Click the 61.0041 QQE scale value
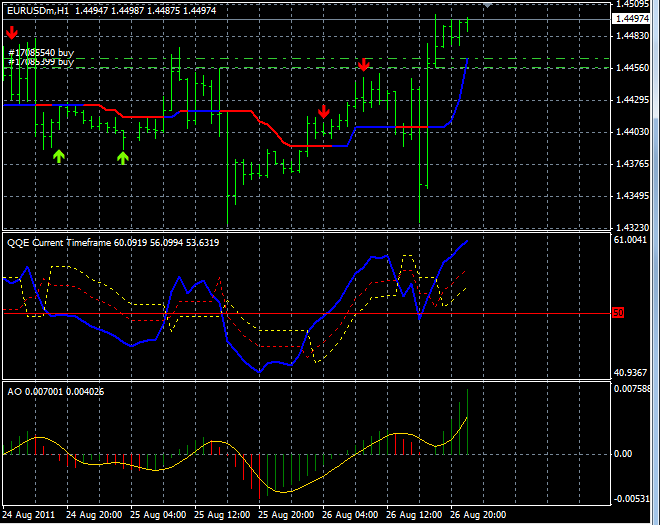The width and height of the screenshot is (660, 525). coord(632,240)
